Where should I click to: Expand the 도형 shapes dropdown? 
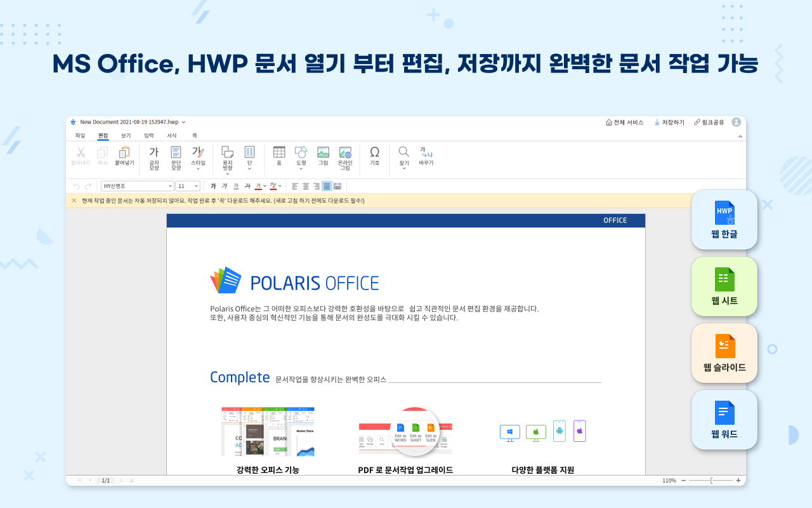[301, 170]
